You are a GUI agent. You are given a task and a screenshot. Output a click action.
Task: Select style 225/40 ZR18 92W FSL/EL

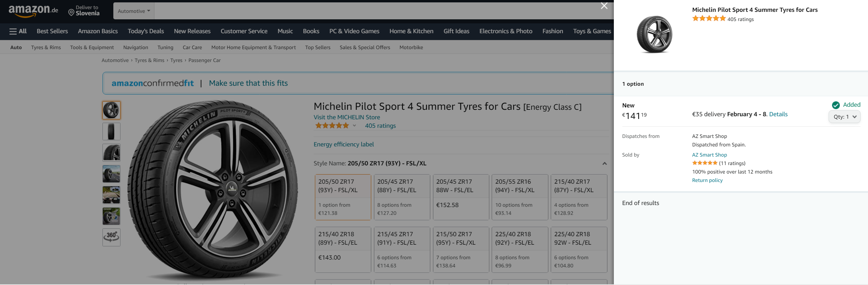coord(579,250)
